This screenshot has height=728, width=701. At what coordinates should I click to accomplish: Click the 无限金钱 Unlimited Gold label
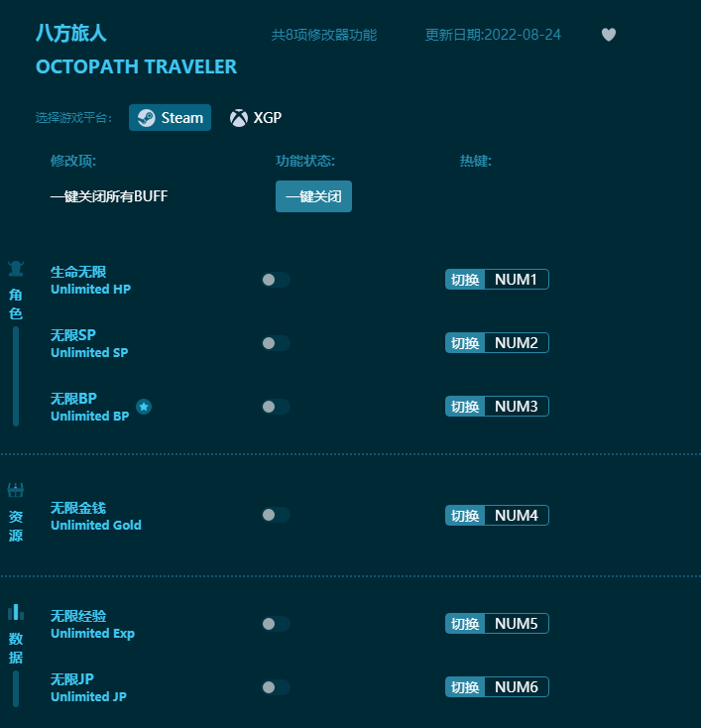(95, 517)
